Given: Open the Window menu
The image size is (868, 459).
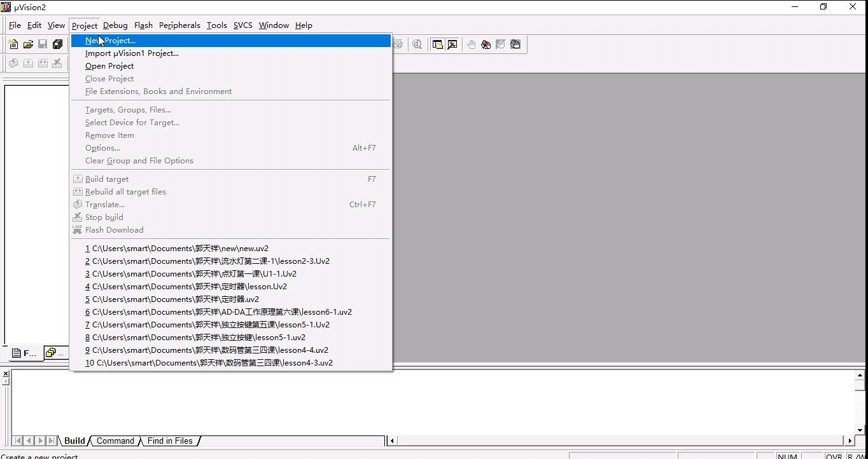Looking at the screenshot, I should pos(274,25).
